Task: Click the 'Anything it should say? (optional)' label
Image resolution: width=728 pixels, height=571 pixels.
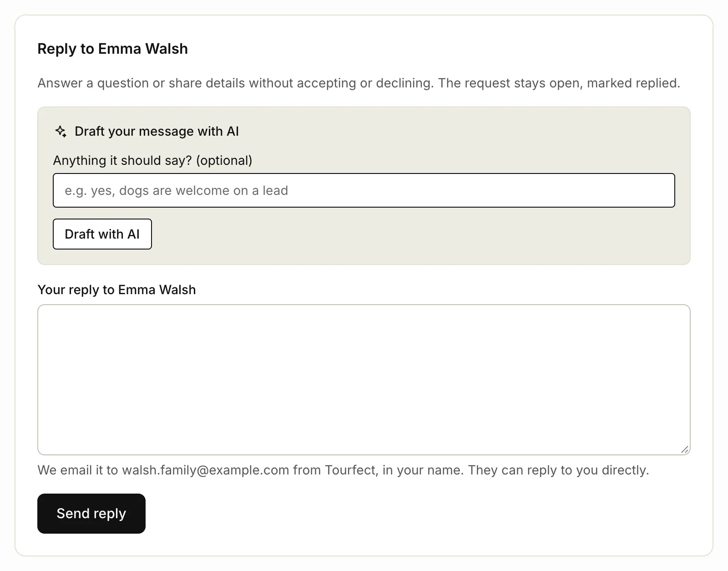Action: coord(153,161)
